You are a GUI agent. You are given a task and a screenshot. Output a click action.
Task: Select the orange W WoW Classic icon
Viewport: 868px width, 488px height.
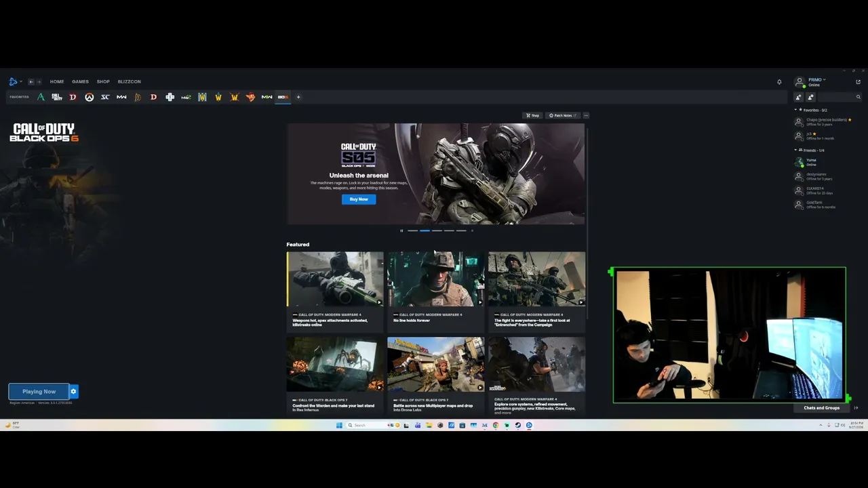(x=235, y=97)
